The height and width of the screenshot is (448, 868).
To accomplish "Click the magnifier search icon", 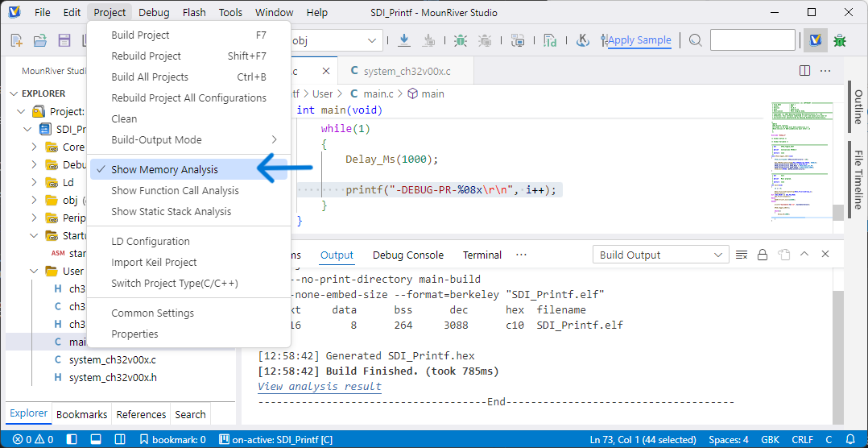I will point(696,40).
